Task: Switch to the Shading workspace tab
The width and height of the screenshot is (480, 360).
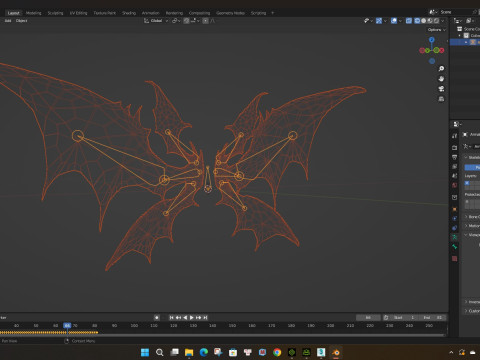Action: click(x=129, y=13)
